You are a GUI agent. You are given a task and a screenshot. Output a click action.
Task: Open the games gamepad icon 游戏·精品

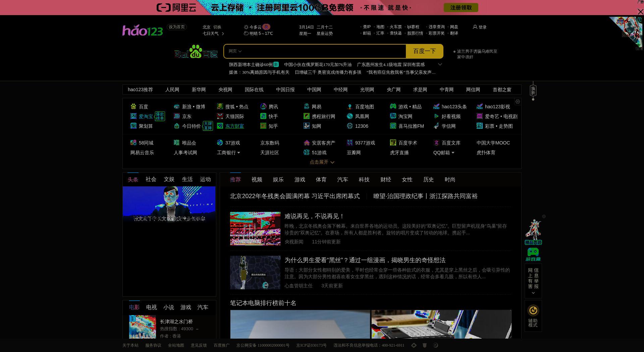tap(393, 107)
